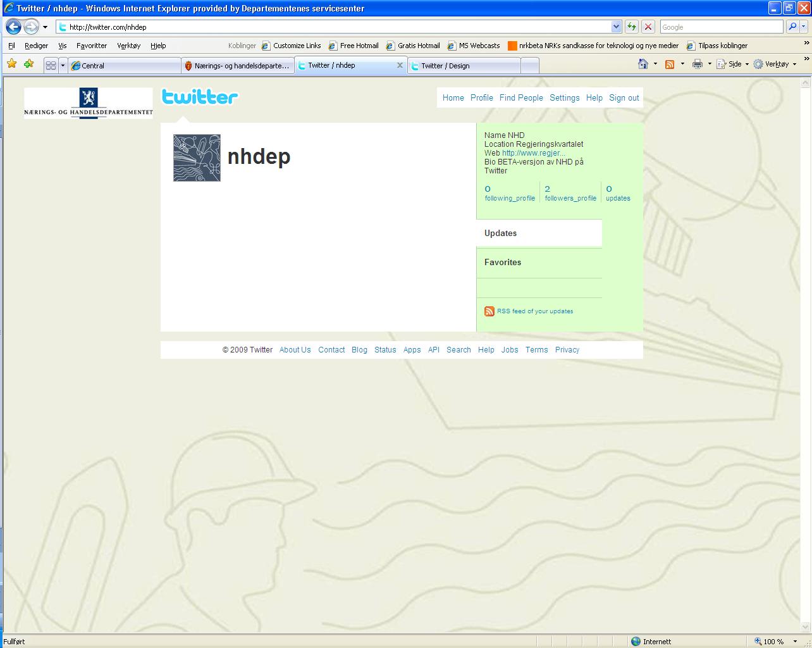Open the Side toolbar menu

[733, 64]
